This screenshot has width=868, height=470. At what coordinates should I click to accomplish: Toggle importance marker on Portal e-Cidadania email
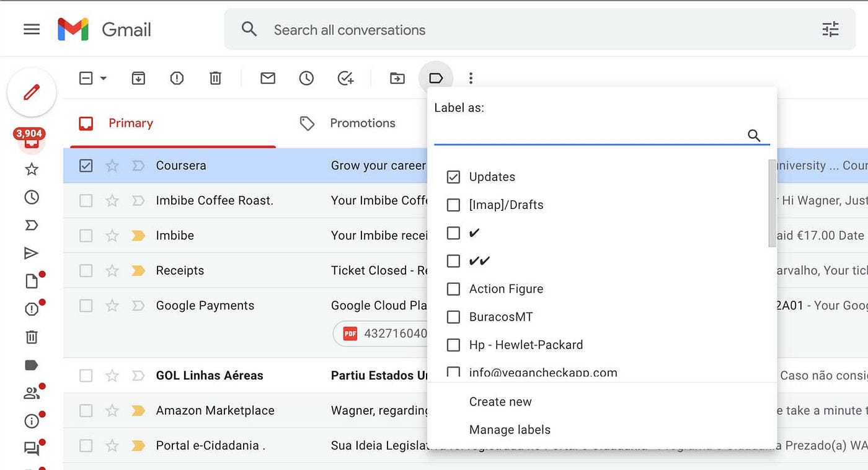(x=138, y=446)
